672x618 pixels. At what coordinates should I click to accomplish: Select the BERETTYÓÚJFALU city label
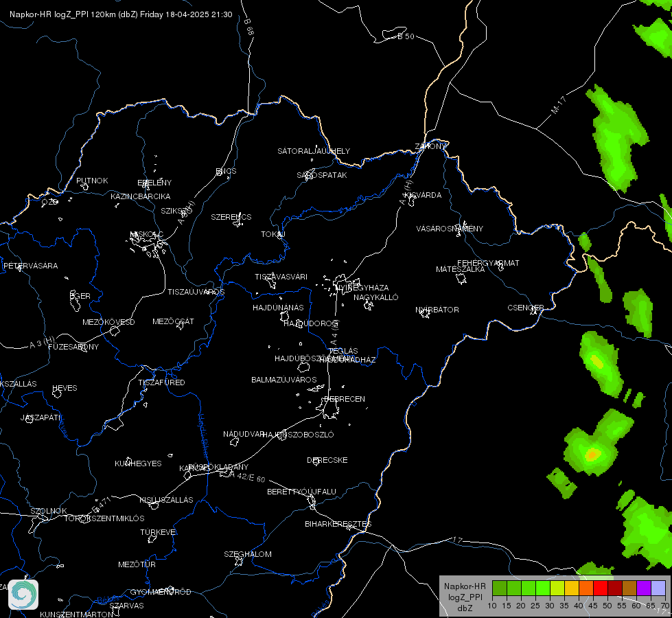(302, 492)
